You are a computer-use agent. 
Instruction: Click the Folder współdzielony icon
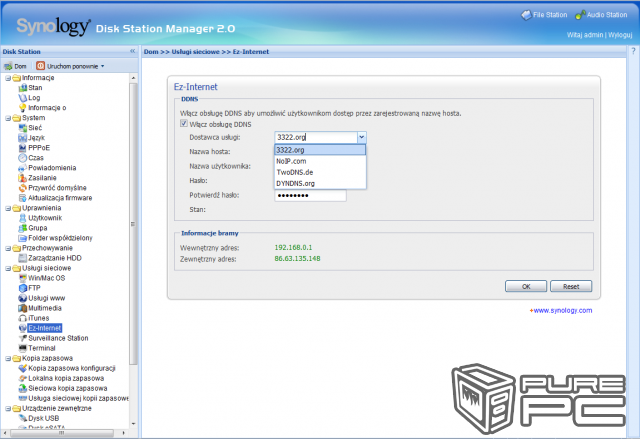click(23, 238)
